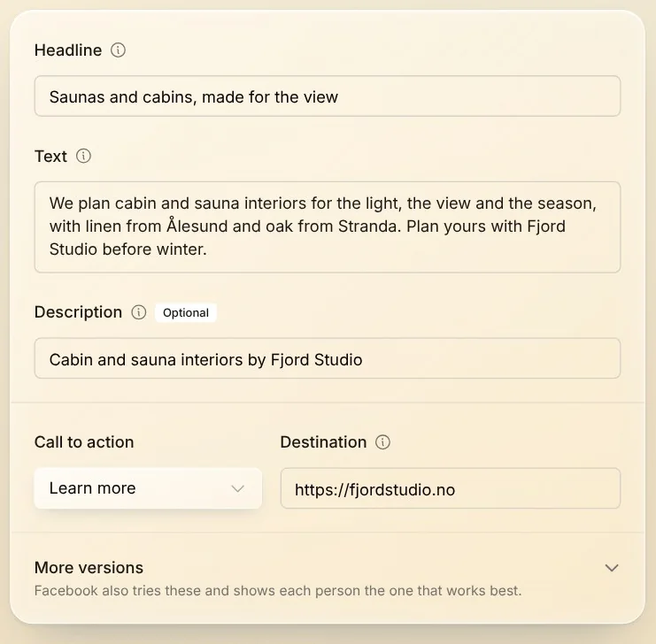
Task: Click the Description input field
Action: click(x=328, y=358)
